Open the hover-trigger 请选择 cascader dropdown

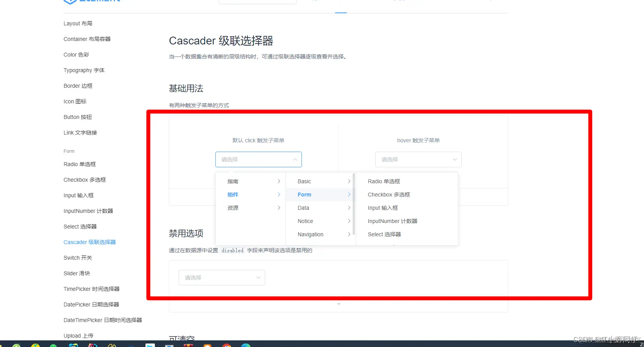pyautogui.click(x=419, y=159)
